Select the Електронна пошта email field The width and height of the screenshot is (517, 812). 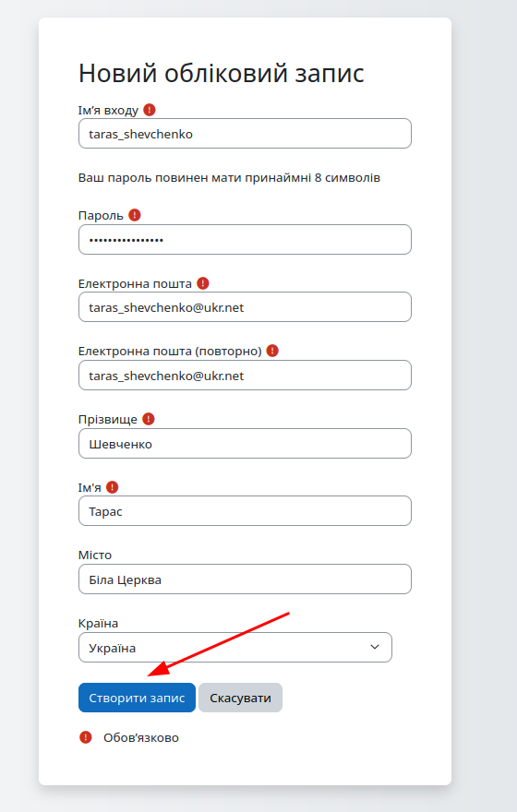[x=245, y=307]
